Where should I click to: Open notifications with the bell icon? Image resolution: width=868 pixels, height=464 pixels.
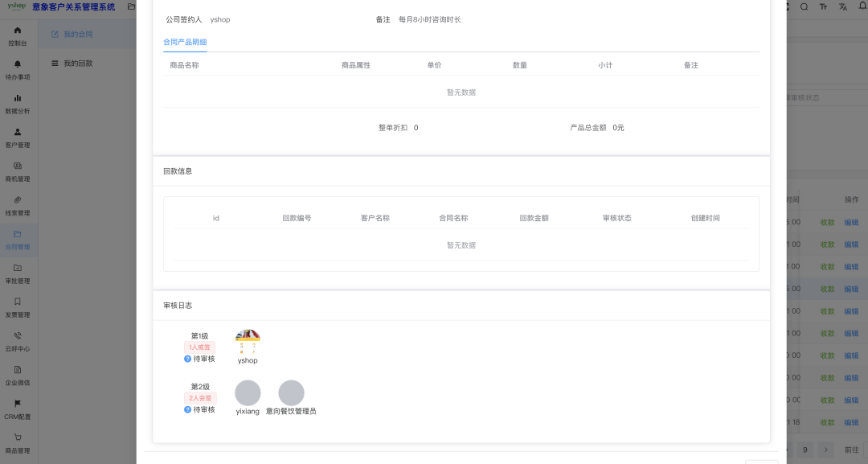click(862, 6)
